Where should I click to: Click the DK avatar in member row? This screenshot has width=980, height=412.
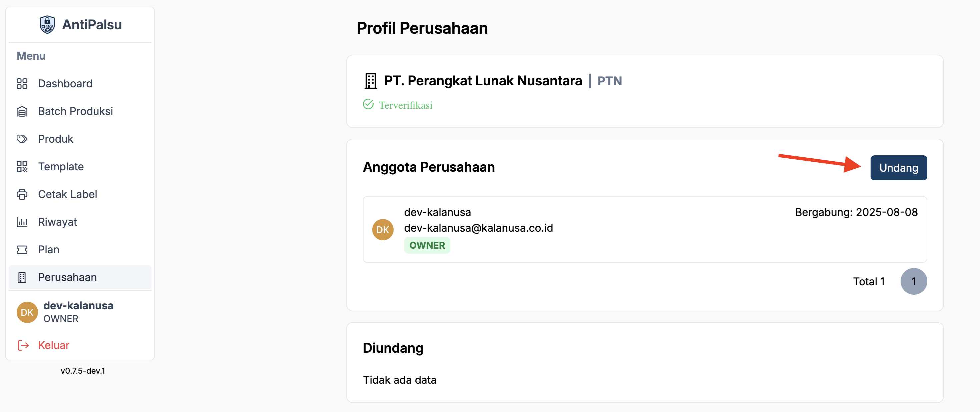pyautogui.click(x=382, y=230)
